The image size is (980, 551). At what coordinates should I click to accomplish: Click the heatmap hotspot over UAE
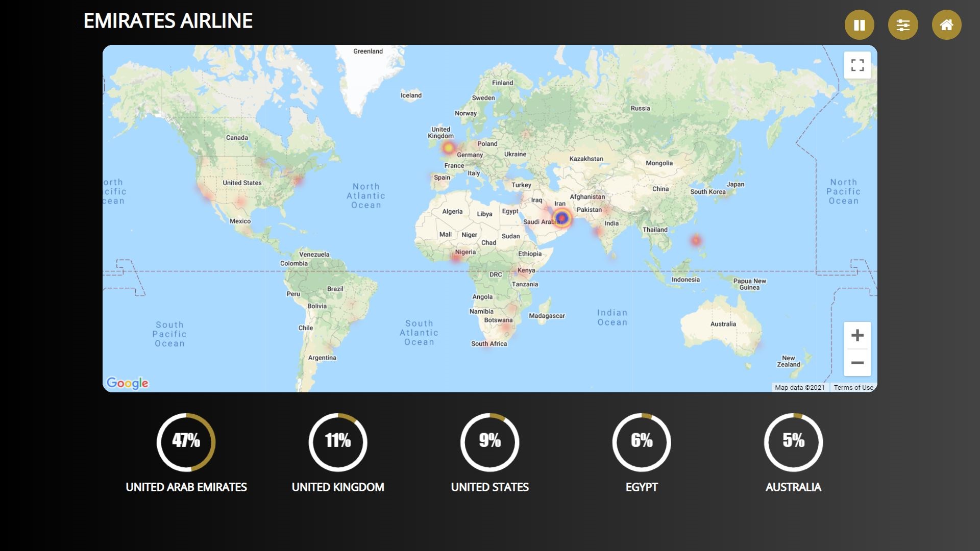(x=562, y=218)
